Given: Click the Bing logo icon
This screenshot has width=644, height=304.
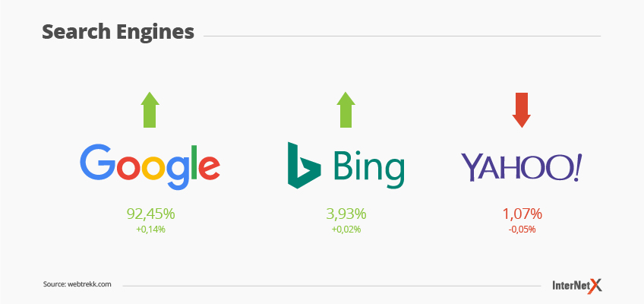Looking at the screenshot, I should pyautogui.click(x=304, y=165).
